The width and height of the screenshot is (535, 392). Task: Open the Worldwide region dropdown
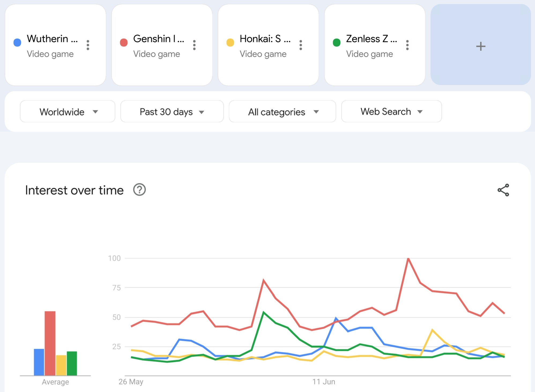[68, 112]
